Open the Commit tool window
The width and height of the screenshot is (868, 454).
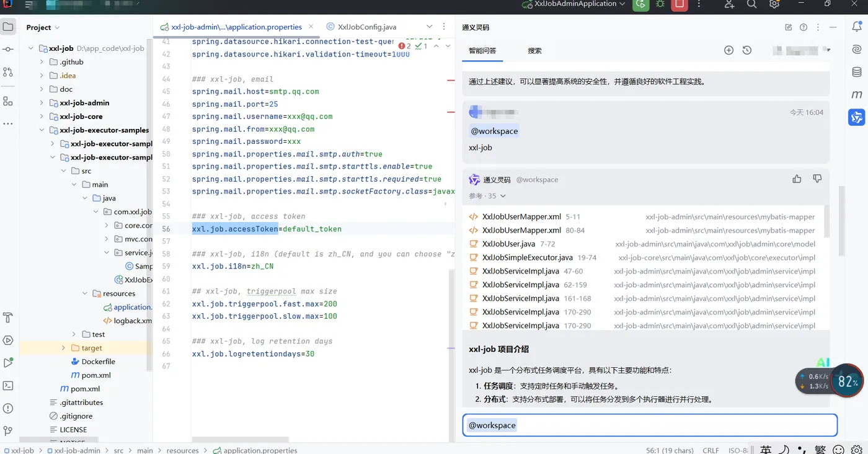tap(8, 49)
